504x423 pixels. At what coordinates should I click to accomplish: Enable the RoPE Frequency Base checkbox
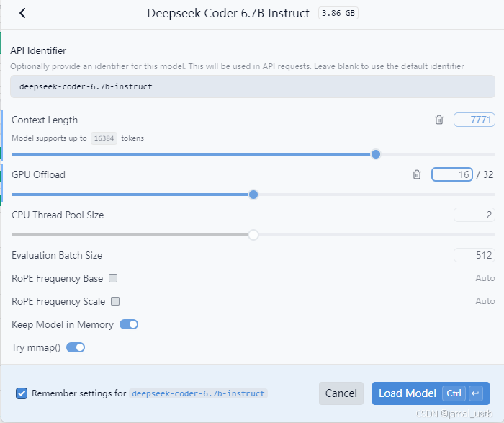[x=113, y=278]
